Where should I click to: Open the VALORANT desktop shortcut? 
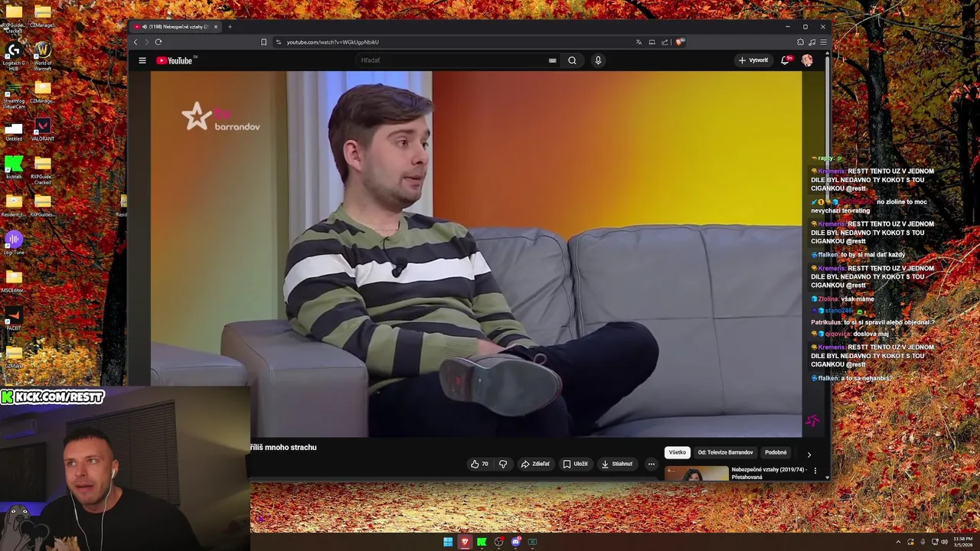(43, 130)
